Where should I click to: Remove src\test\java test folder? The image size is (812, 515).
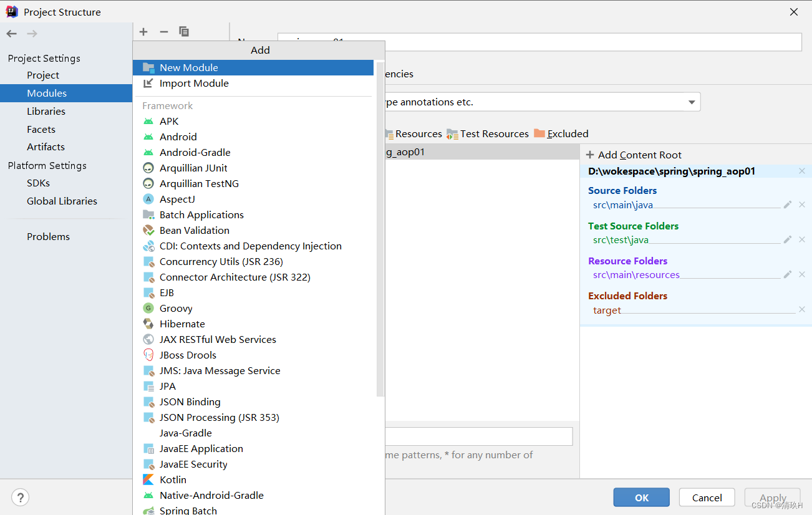802,239
